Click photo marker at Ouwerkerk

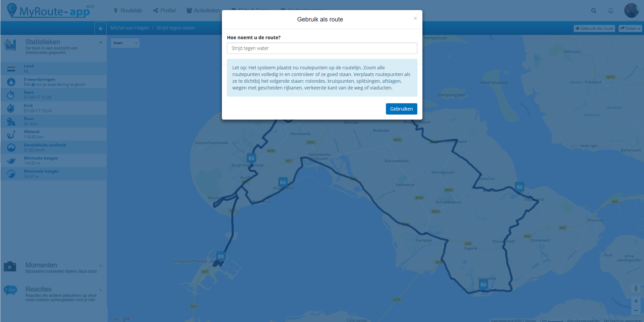pyautogui.click(x=483, y=284)
